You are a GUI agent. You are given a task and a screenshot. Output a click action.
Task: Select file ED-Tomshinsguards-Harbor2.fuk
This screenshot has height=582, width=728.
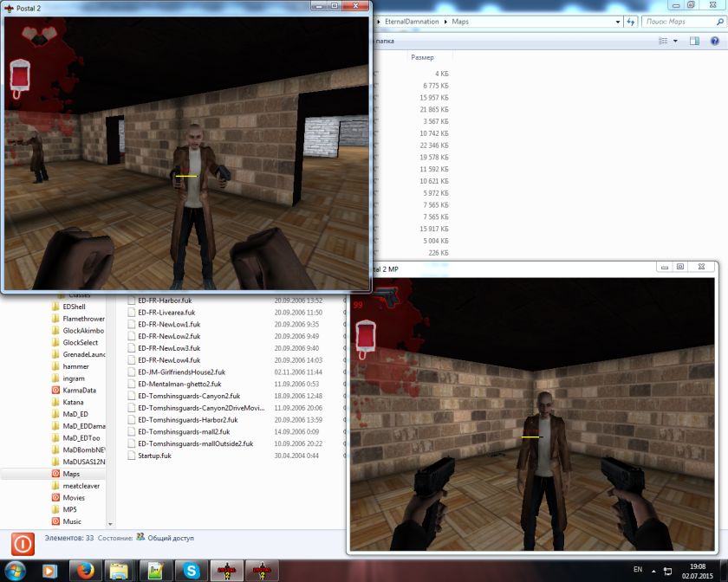click(x=187, y=420)
